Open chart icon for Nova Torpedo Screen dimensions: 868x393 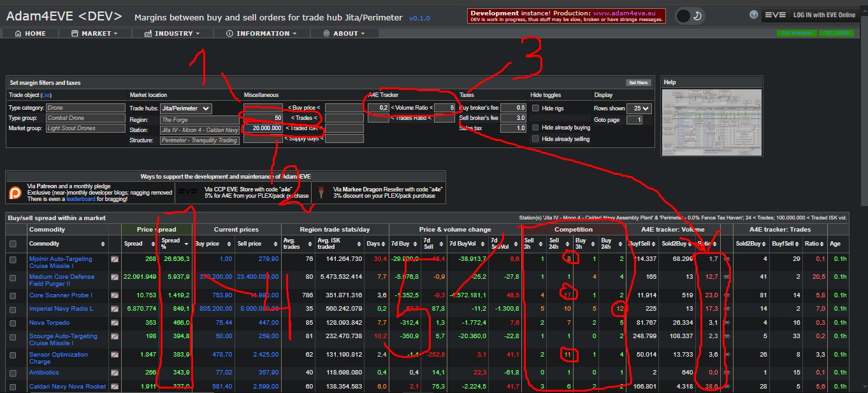point(115,323)
